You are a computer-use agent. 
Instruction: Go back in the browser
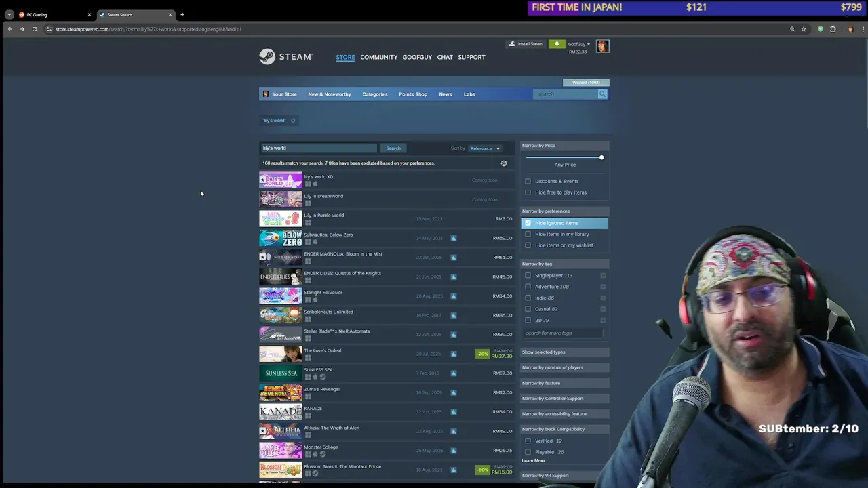pos(10,29)
